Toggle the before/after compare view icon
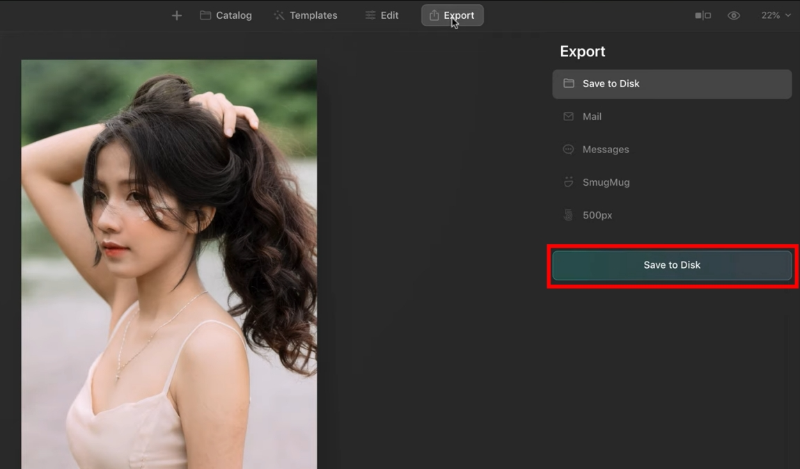Screen dimensions: 800x469 pos(703,15)
